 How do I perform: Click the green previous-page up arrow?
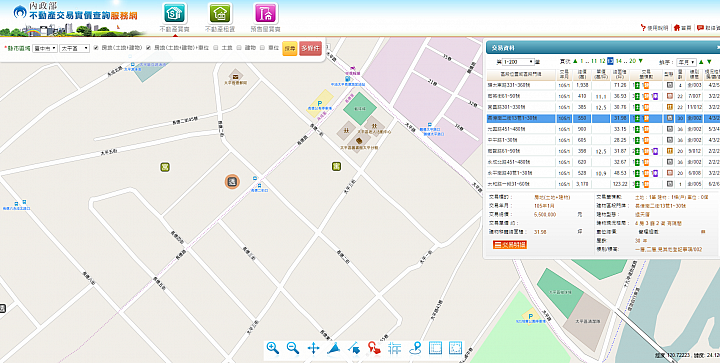click(574, 61)
